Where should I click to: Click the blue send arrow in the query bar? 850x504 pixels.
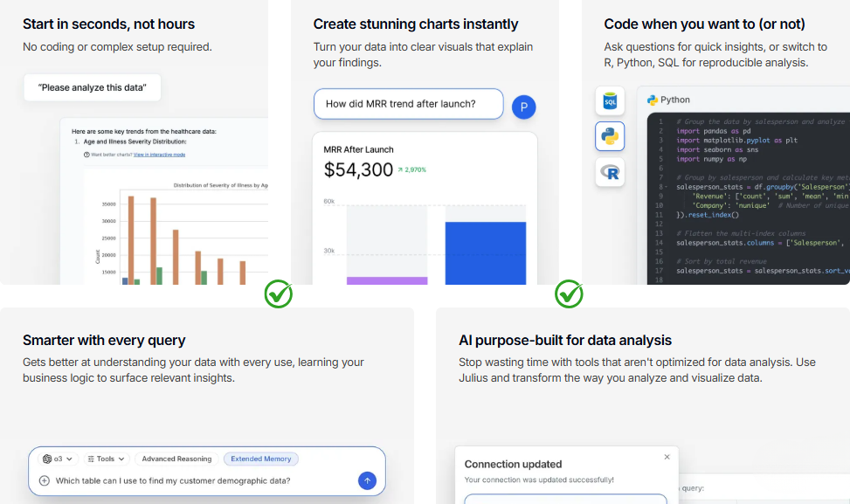pos(367,480)
